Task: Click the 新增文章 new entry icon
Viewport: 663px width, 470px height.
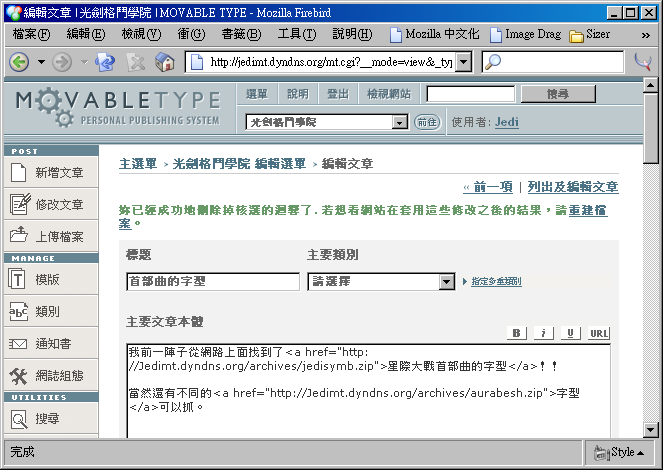Action: click(18, 172)
